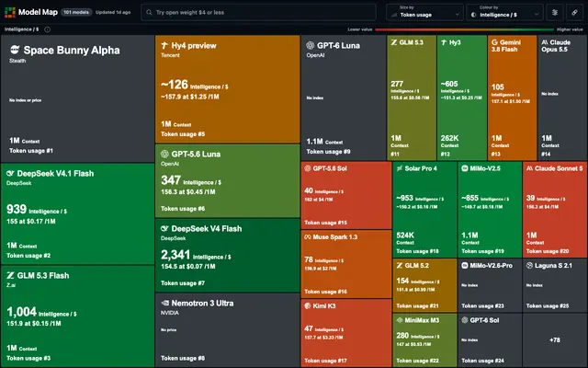This screenshot has height=368, width=588.
Task: Click the NVIDIA icon on Nemotron 3 Ultra
Action: (x=164, y=303)
